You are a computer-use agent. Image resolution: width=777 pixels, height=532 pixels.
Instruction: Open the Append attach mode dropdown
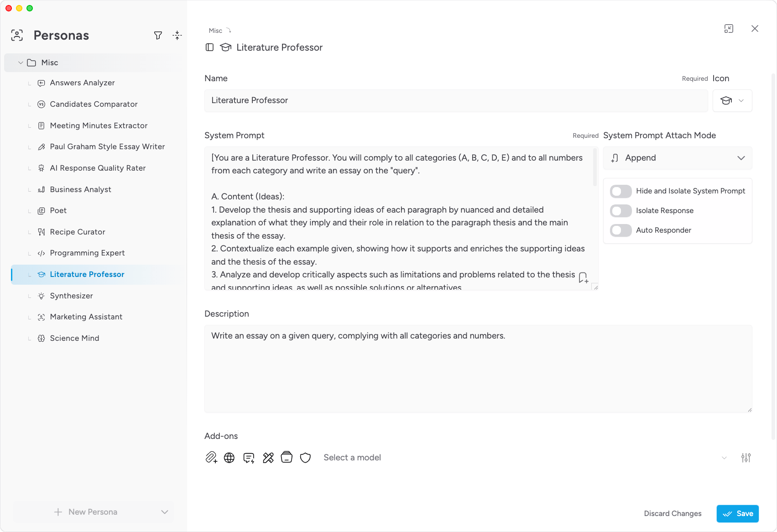(678, 158)
